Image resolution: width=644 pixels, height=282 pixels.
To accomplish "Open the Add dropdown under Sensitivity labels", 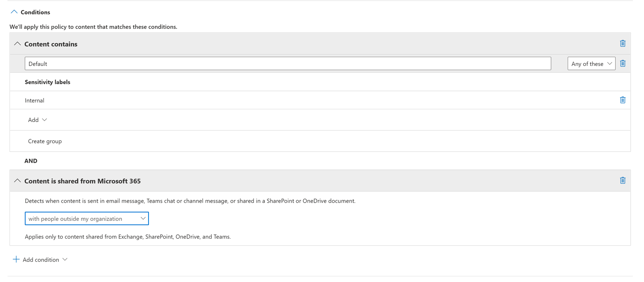I will [x=37, y=120].
